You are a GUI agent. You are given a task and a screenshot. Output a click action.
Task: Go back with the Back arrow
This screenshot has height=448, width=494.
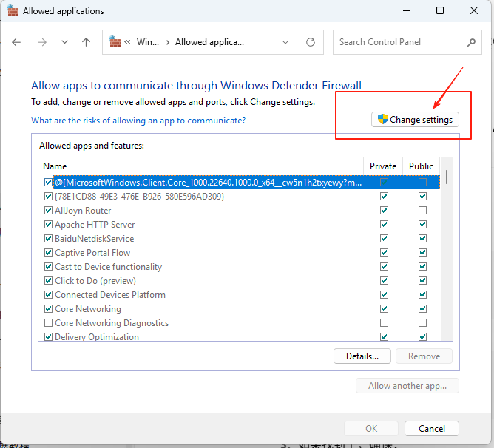(x=16, y=42)
